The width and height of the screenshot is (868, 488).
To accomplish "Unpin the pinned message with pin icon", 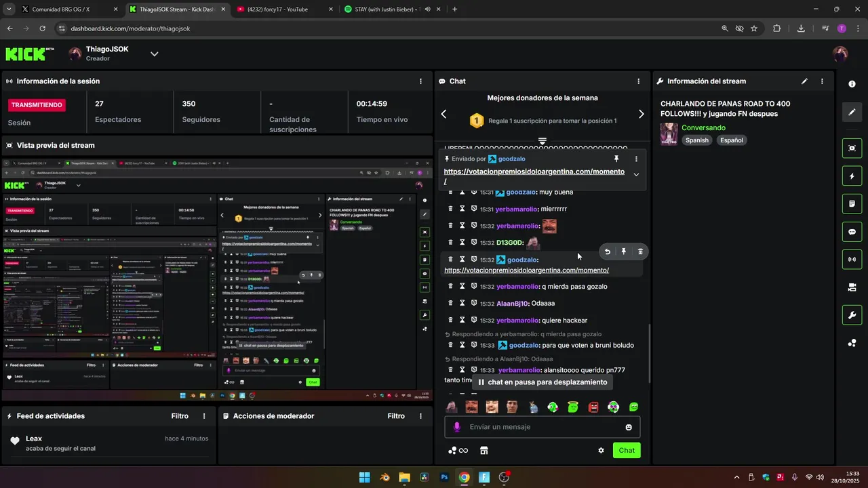I will point(616,159).
